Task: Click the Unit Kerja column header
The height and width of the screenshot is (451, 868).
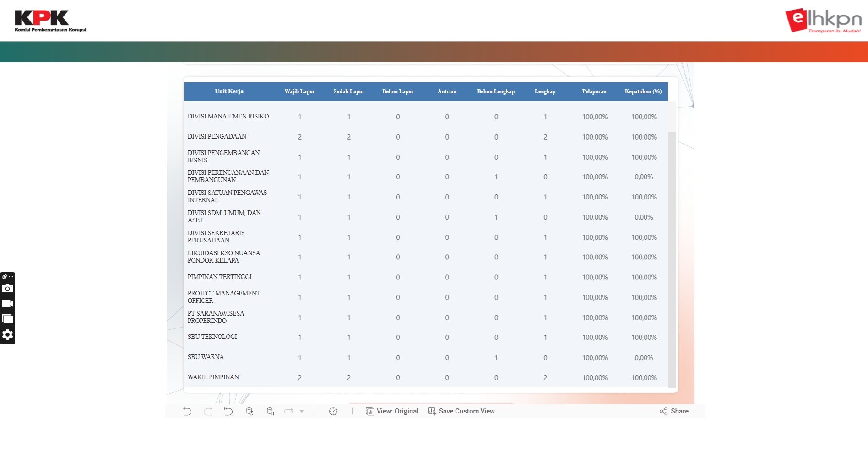Action: [229, 91]
